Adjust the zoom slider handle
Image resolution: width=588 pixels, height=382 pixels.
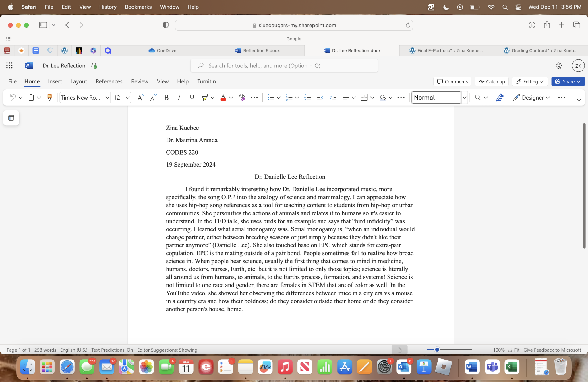[437, 350]
